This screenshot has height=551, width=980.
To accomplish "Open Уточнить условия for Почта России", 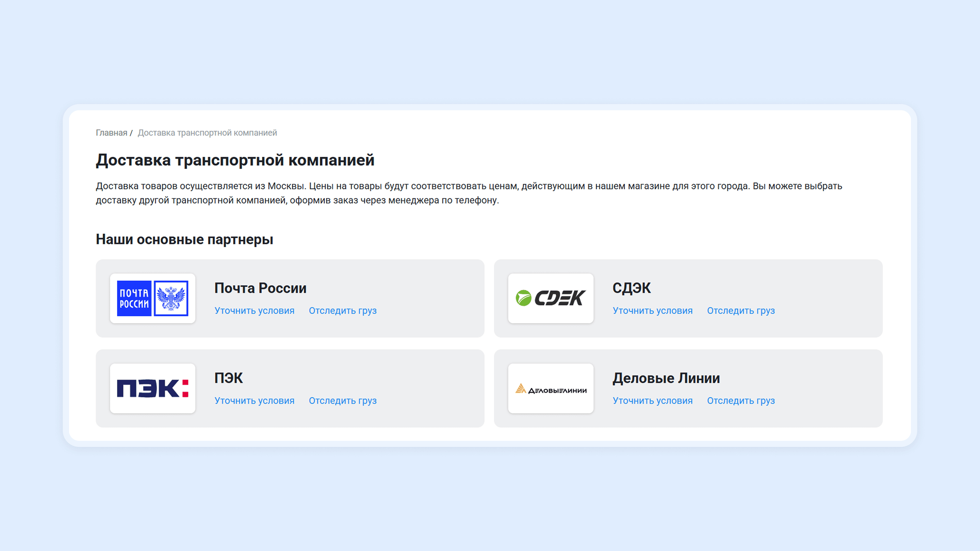I will click(x=255, y=311).
